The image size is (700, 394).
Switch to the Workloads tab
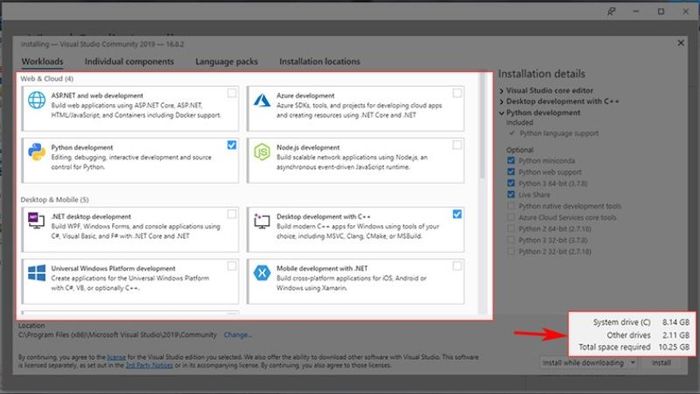tap(42, 62)
